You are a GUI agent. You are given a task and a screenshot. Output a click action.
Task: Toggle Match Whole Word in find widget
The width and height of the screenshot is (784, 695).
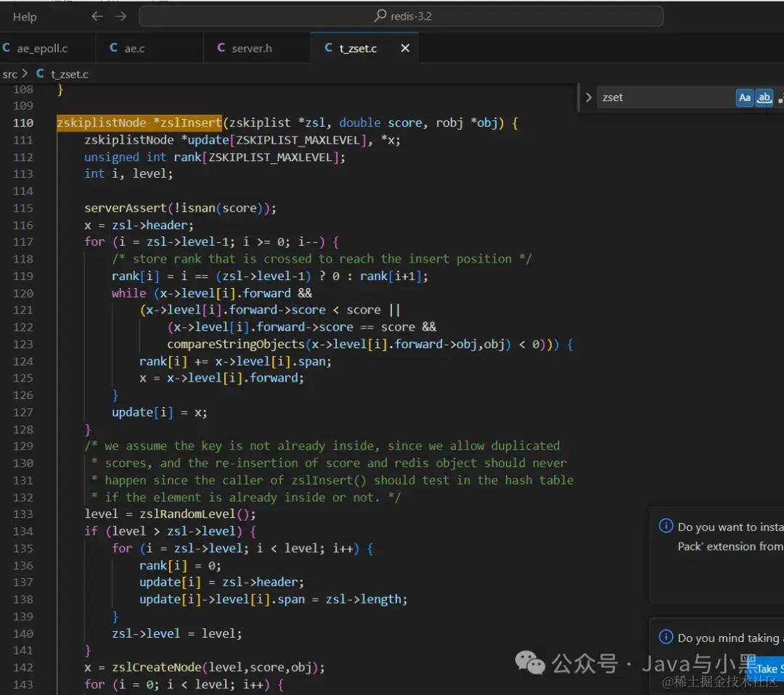[x=764, y=97]
